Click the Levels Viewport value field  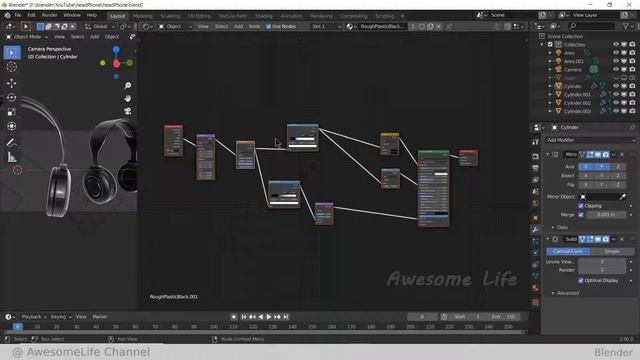(602, 262)
